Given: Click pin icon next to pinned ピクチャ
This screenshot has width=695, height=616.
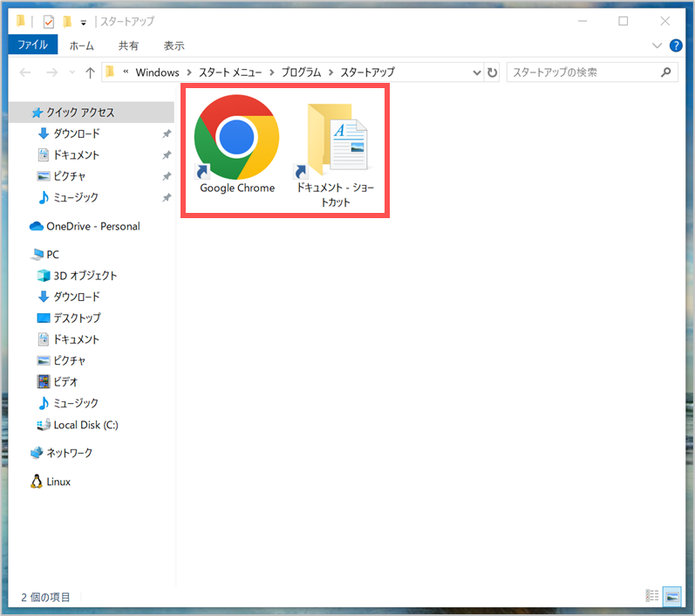Looking at the screenshot, I should click(167, 176).
